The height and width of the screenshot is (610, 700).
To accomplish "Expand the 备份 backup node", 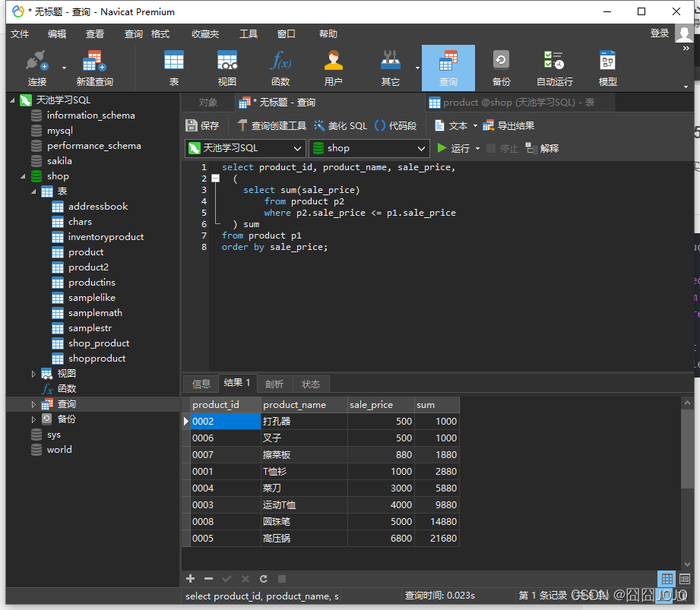I will (33, 419).
